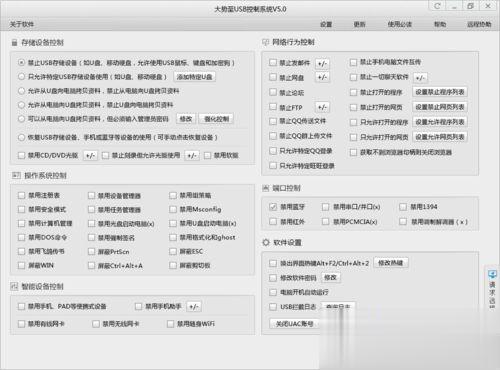Click the refresh icon in title bar
The image size is (500, 370).
pos(437,6)
